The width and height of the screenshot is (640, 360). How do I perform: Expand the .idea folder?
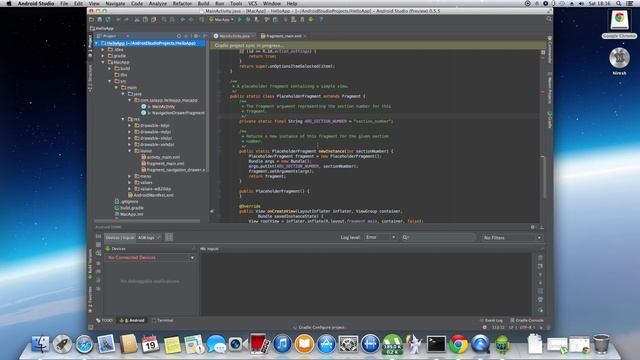[x=103, y=49]
